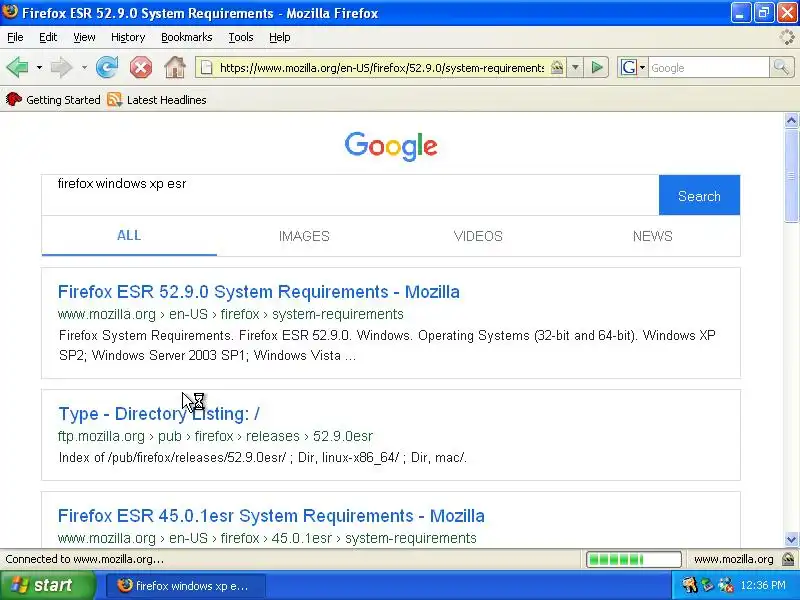The image size is (800, 600).
Task: Reload the current page
Action: coord(107,67)
